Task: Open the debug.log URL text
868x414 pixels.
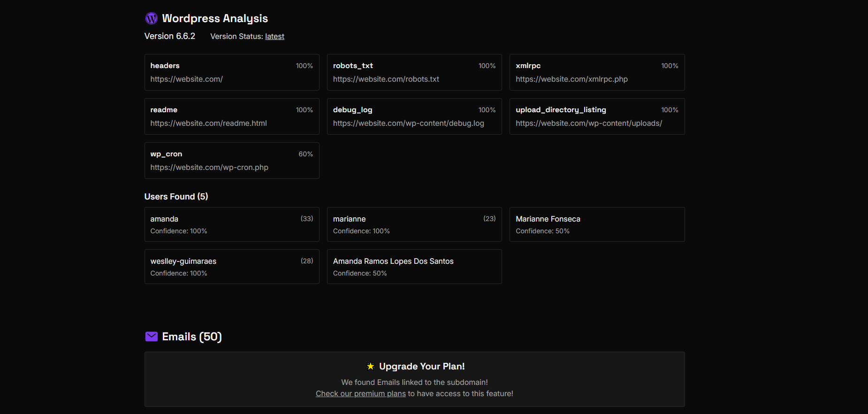Action: 408,123
